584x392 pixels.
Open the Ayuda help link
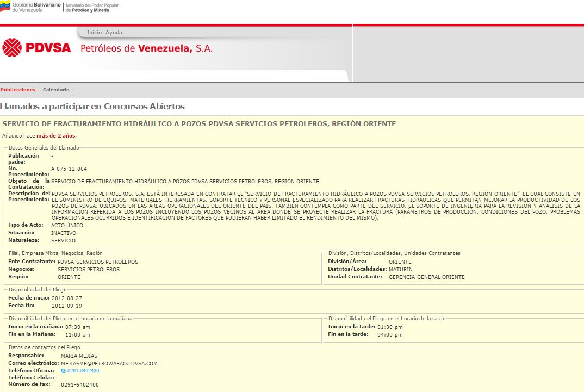(114, 33)
